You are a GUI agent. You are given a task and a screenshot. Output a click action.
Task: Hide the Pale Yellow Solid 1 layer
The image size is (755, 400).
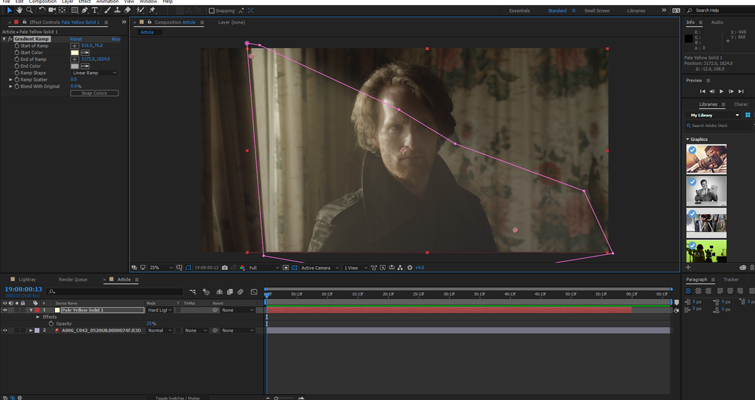[x=5, y=310]
